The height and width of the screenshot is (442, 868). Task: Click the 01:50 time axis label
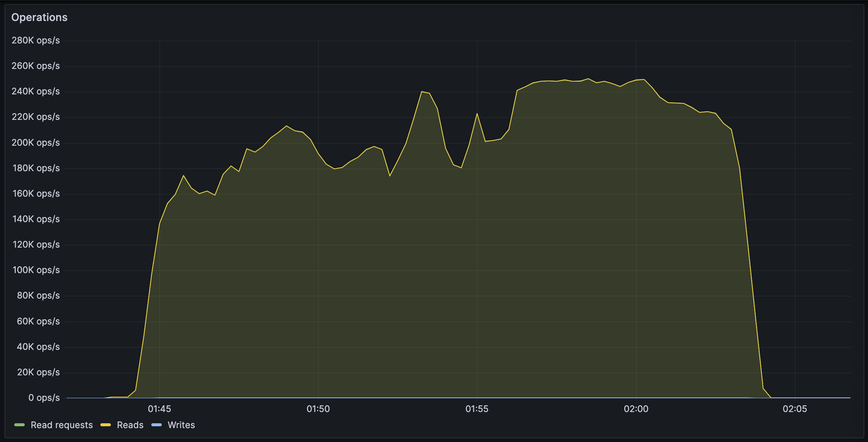tap(318, 409)
